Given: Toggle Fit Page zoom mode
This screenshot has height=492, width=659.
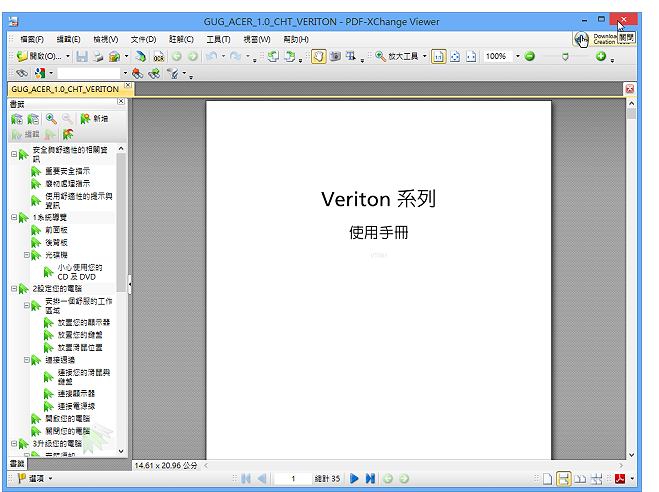Looking at the screenshot, I should tap(455, 56).
